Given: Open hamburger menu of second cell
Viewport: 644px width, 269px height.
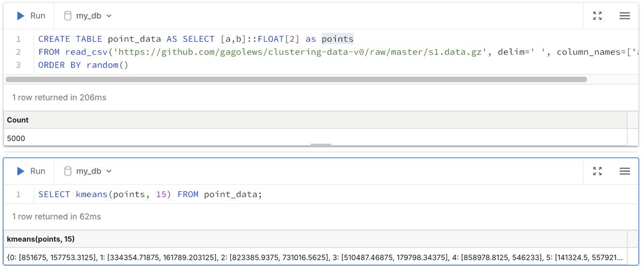Looking at the screenshot, I should [x=625, y=171].
